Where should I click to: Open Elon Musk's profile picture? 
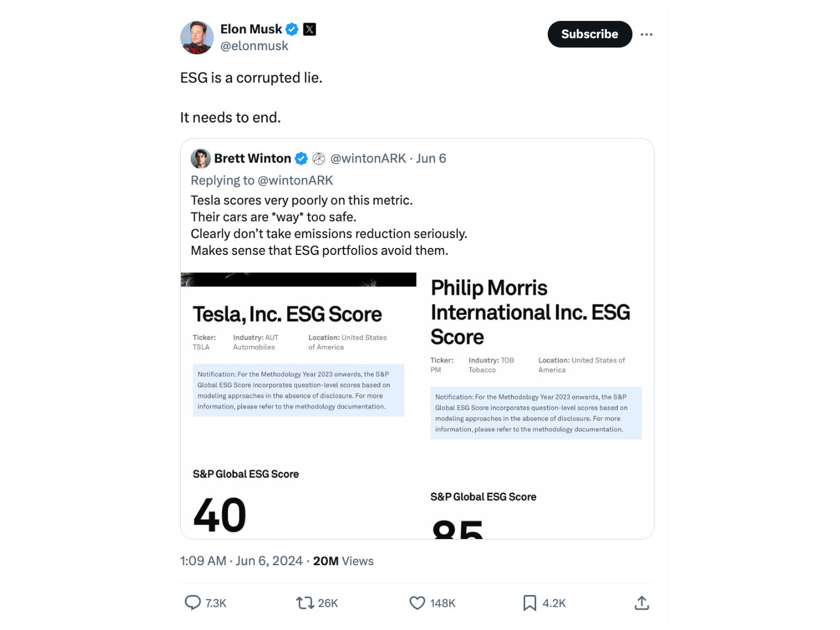[x=197, y=37]
